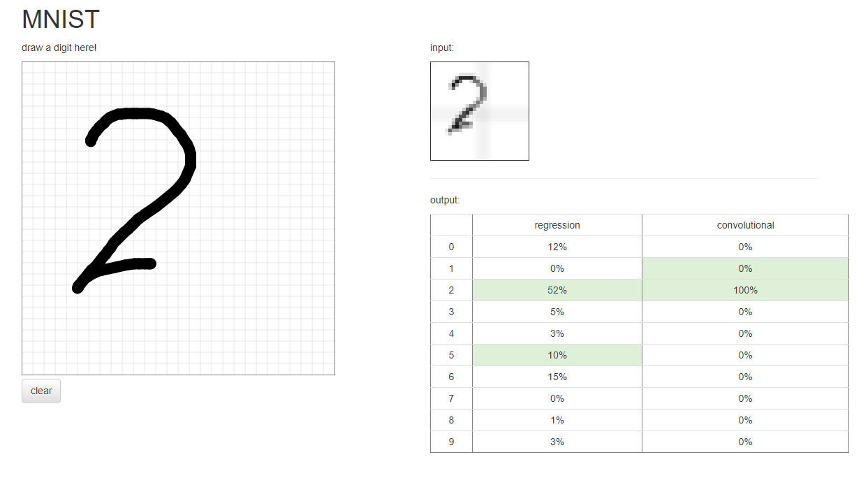Click the input preview thumbnail of digit
This screenshot has width=868, height=478.
[480, 111]
